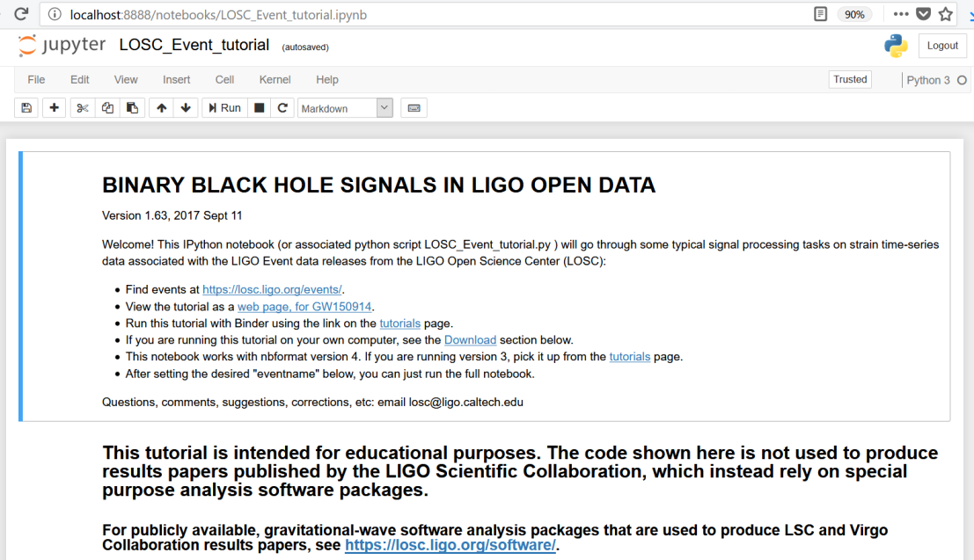This screenshot has width=974, height=560.
Task: Paste cells below icon
Action: (x=132, y=108)
